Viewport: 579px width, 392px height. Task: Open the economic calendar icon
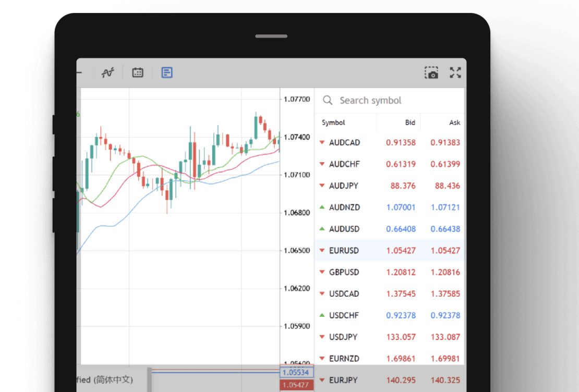138,72
